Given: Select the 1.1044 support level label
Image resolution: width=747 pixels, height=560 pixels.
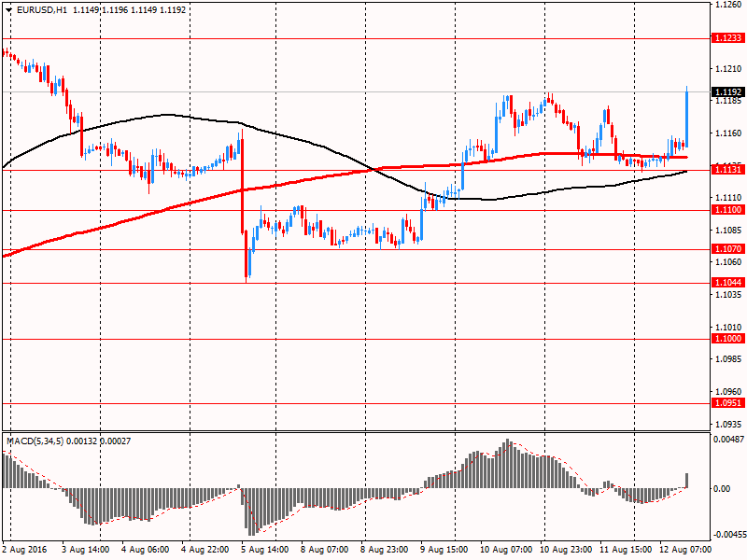Looking at the screenshot, I should 728,283.
